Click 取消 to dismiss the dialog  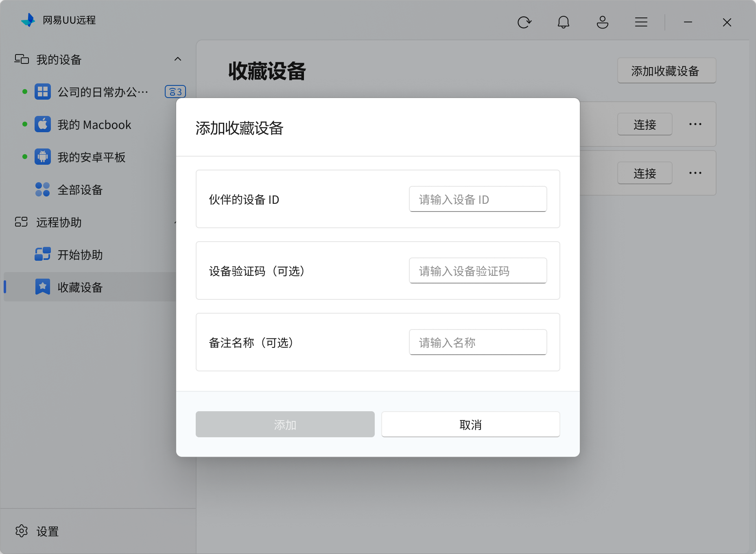pos(470,424)
